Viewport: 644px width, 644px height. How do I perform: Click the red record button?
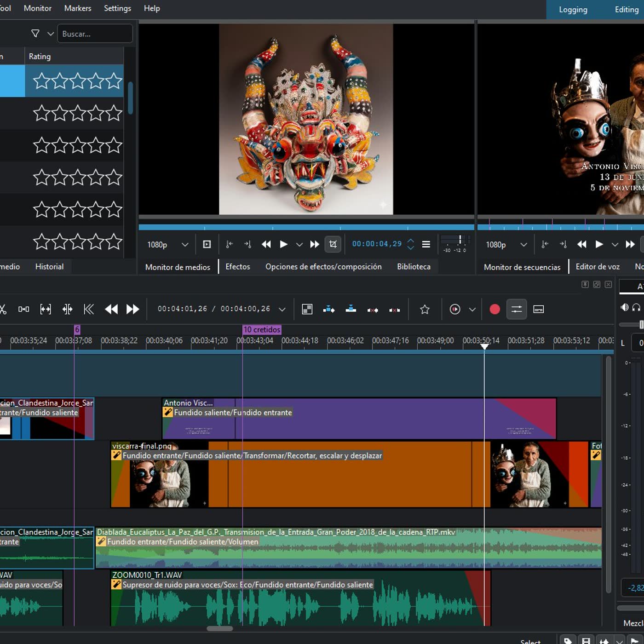click(x=494, y=309)
